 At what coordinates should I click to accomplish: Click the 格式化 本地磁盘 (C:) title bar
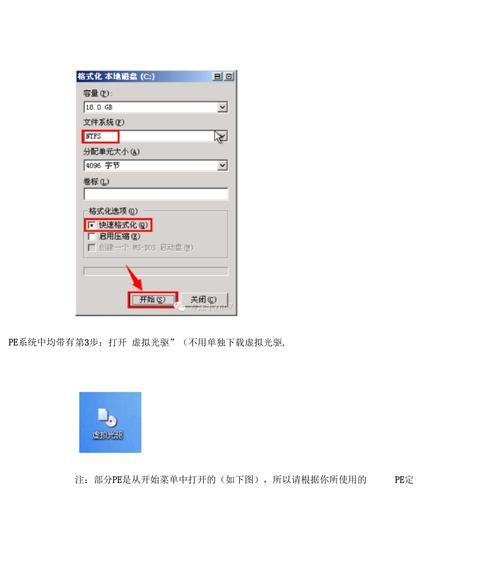(144, 77)
